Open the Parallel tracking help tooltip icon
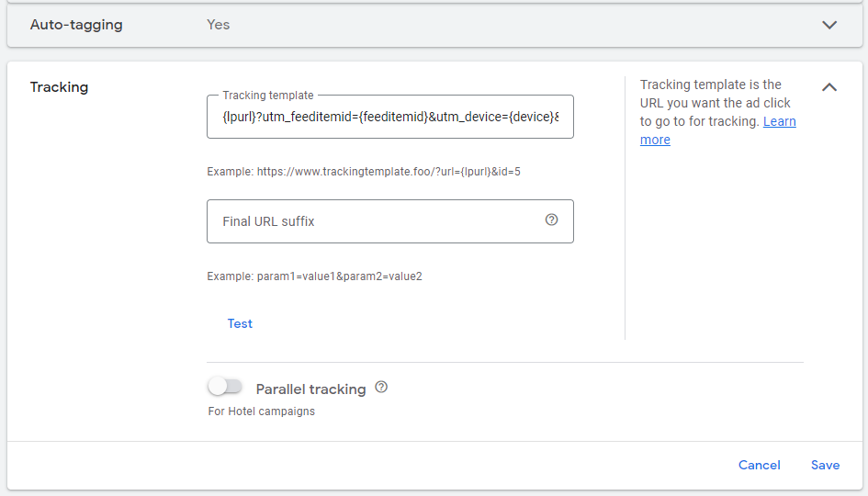Viewport: 868px width, 496px height. coord(381,388)
